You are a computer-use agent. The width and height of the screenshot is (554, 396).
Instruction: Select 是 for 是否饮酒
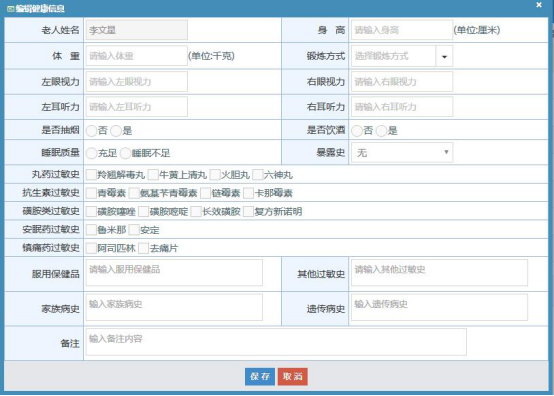381,131
